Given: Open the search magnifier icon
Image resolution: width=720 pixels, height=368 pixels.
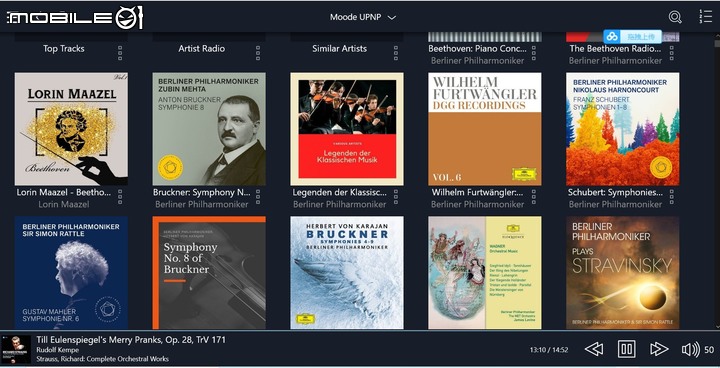Looking at the screenshot, I should (x=675, y=17).
